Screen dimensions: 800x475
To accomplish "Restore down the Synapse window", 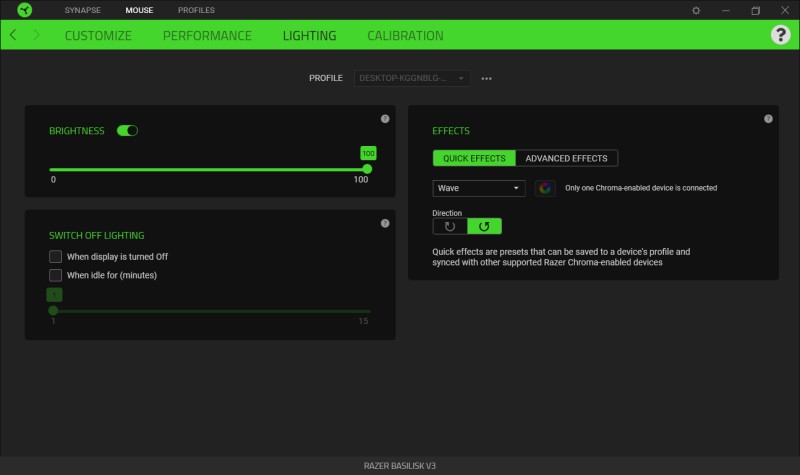I will (756, 10).
